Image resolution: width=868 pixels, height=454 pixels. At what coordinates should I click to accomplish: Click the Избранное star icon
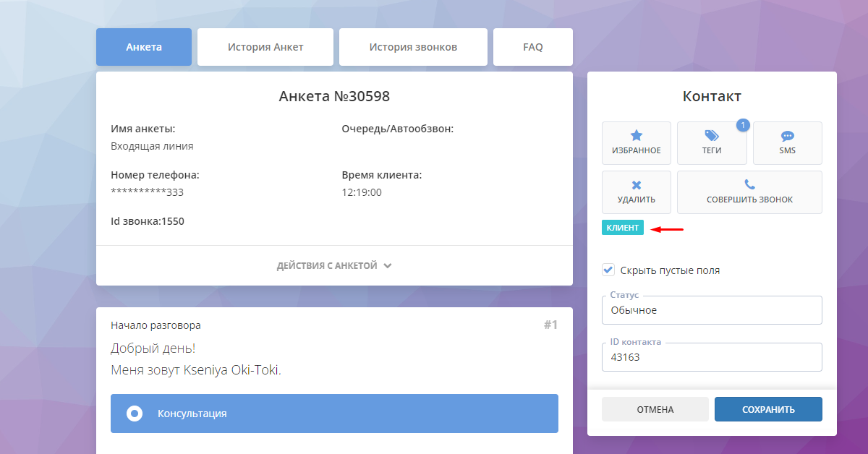click(x=637, y=135)
